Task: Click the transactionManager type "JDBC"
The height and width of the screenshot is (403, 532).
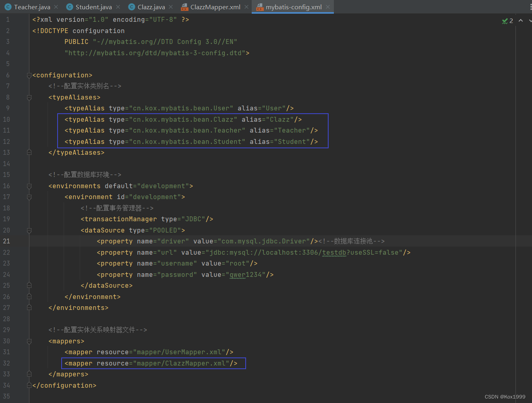Action: point(193,219)
